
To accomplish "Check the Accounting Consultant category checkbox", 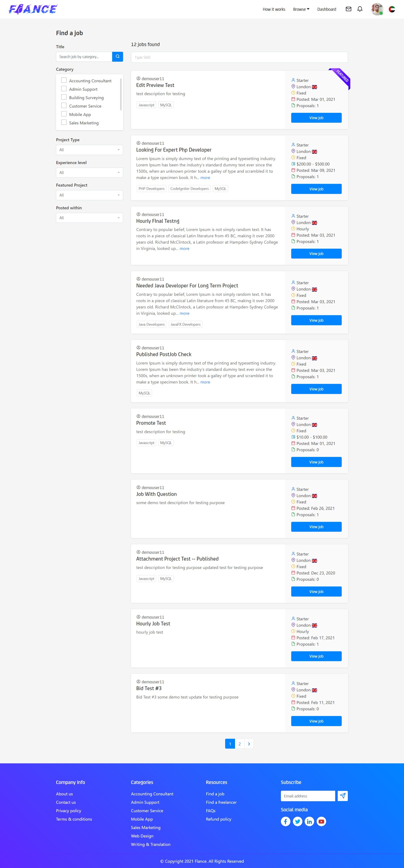I will 64,80.
